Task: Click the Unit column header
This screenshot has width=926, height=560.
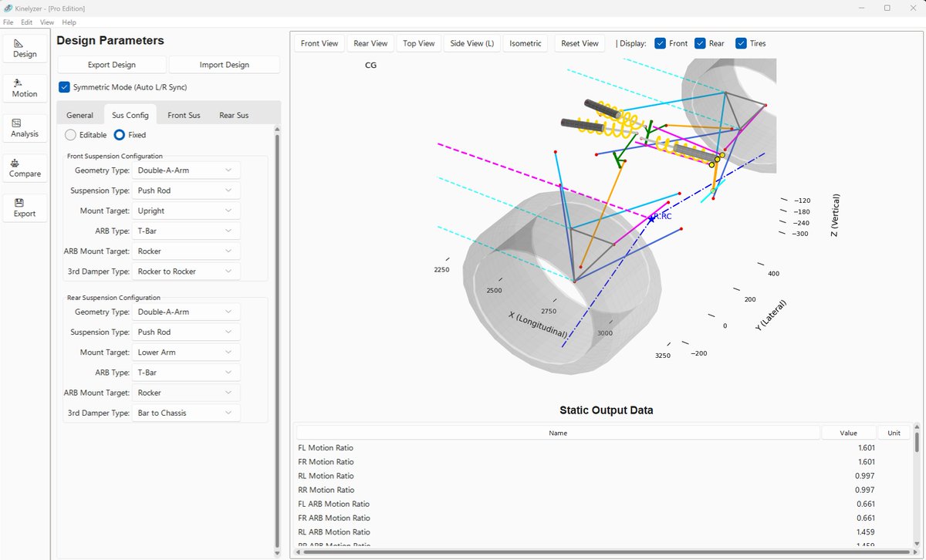Action: tap(894, 433)
